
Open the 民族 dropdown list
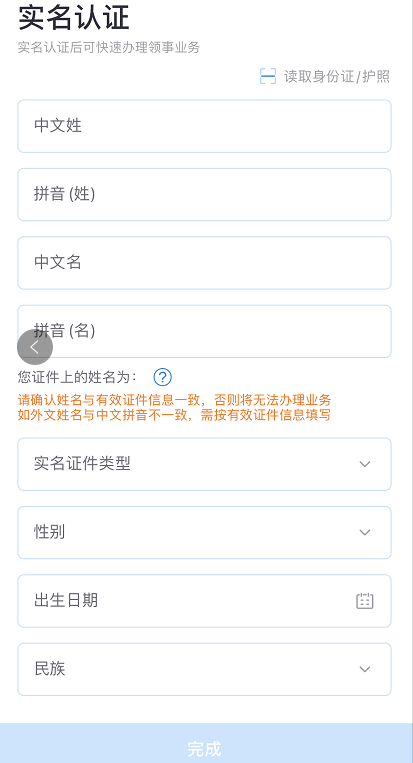204,669
